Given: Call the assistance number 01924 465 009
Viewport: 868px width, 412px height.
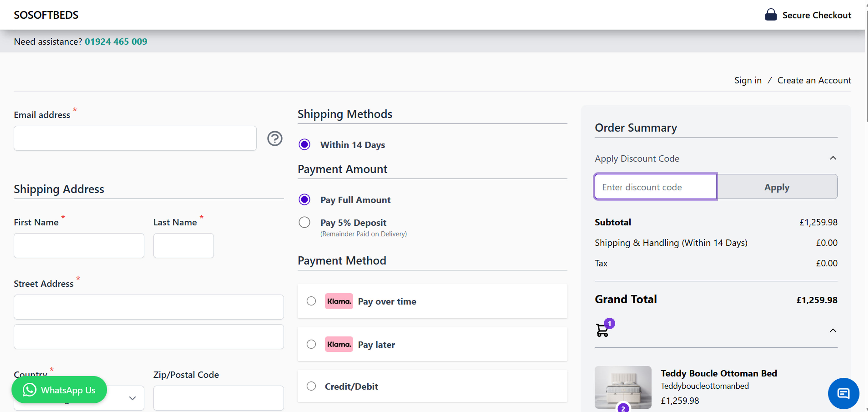Looking at the screenshot, I should [116, 41].
